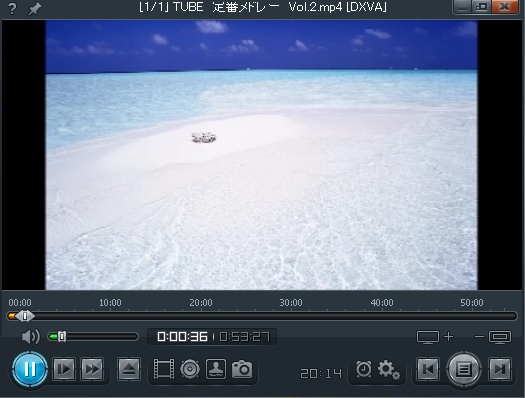
Task: Mute audio with the speaker icon
Action: (30, 336)
